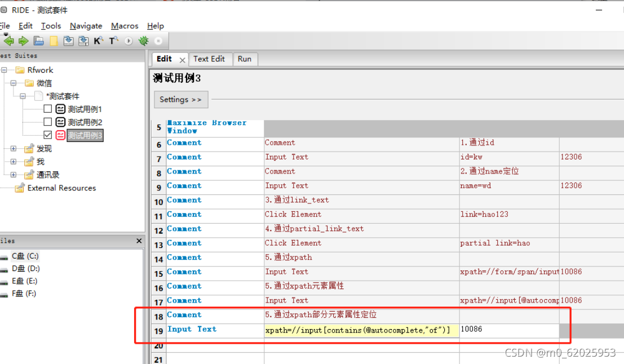Screen dimensions: 624x364
Task: Expand the 发现 tree node
Action: point(14,148)
